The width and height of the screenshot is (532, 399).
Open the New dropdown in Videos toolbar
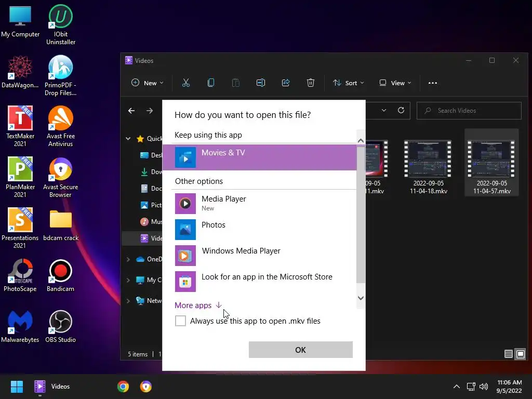[147, 83]
